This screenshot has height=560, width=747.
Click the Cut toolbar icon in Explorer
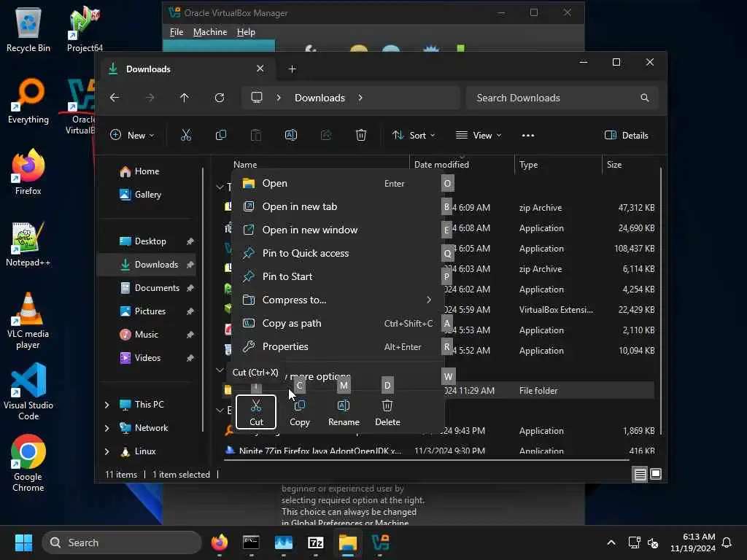pyautogui.click(x=186, y=135)
